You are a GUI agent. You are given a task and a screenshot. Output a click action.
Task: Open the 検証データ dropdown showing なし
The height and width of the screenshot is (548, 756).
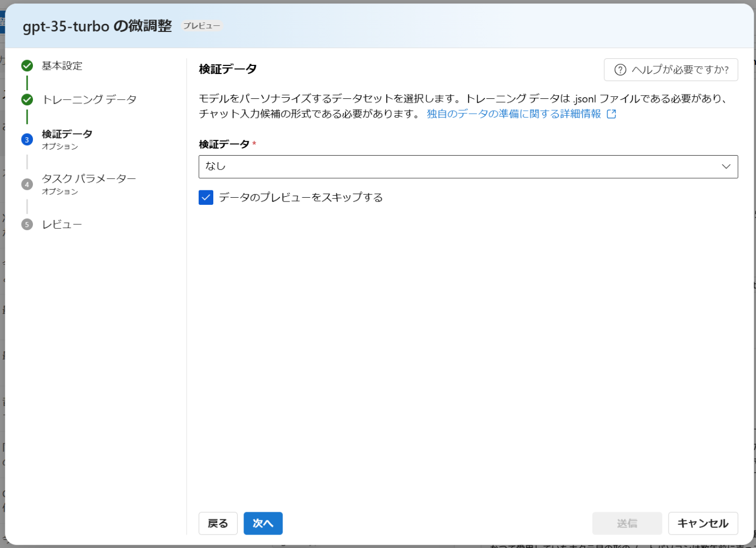coord(468,166)
